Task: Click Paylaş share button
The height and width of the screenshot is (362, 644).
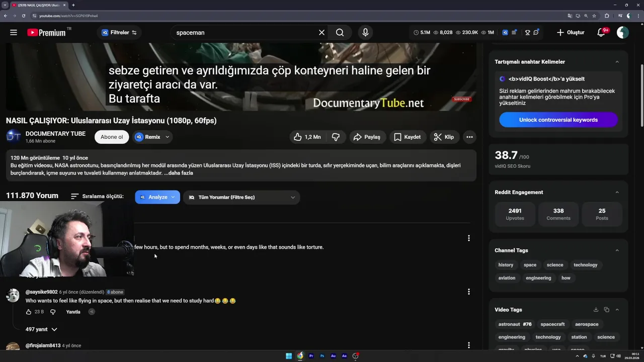Action: [x=367, y=137]
